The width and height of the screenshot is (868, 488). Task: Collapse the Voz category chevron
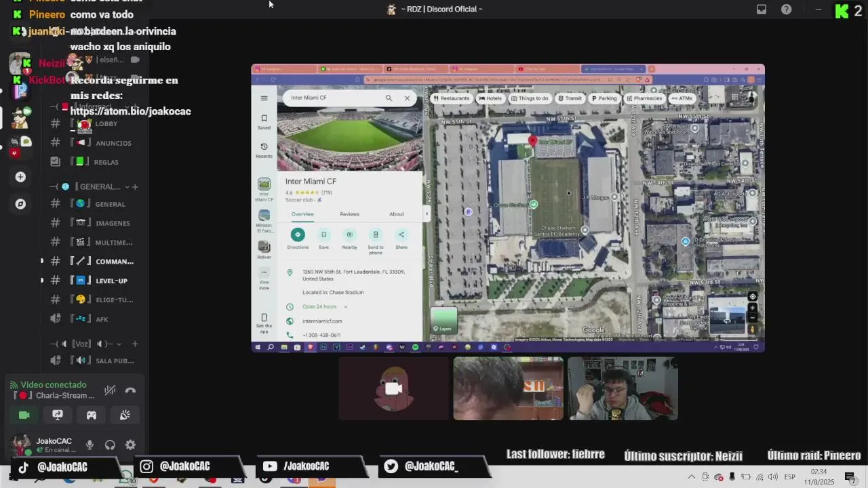[x=119, y=344]
